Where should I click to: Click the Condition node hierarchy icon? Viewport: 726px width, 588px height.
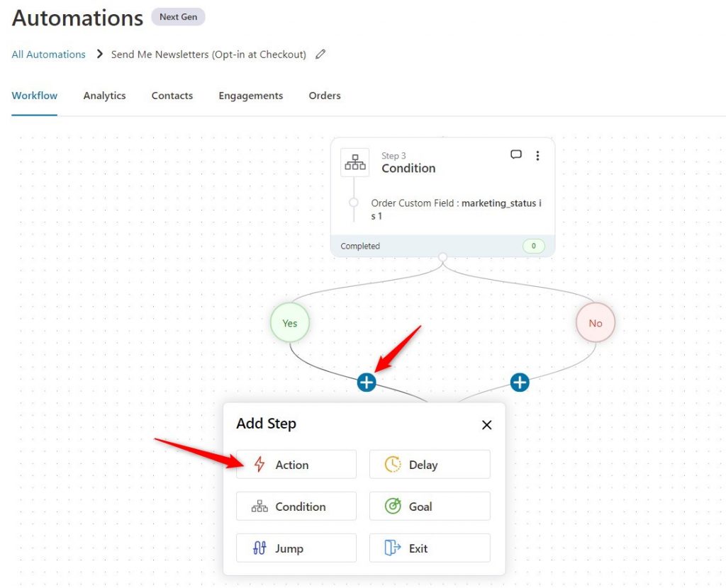coord(355,162)
